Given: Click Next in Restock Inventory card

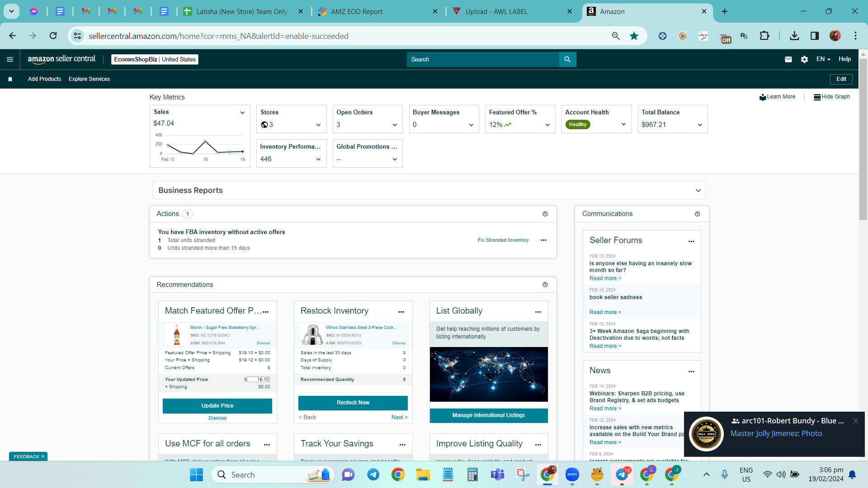Looking at the screenshot, I should point(399,418).
